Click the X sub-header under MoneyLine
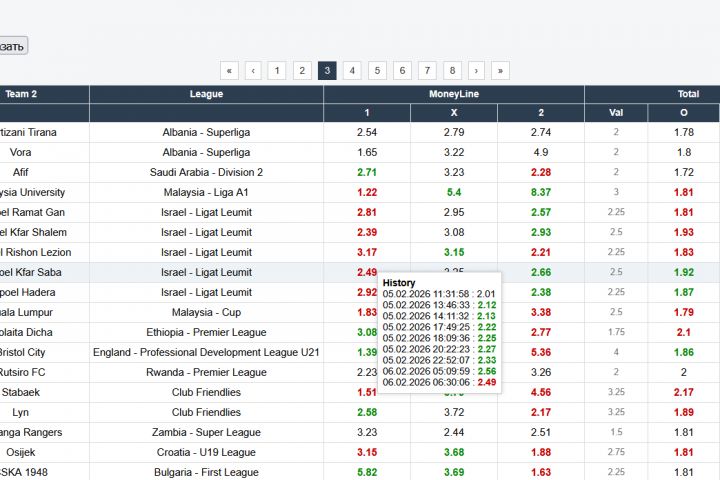Screen dimensions: 720x480 [454, 113]
